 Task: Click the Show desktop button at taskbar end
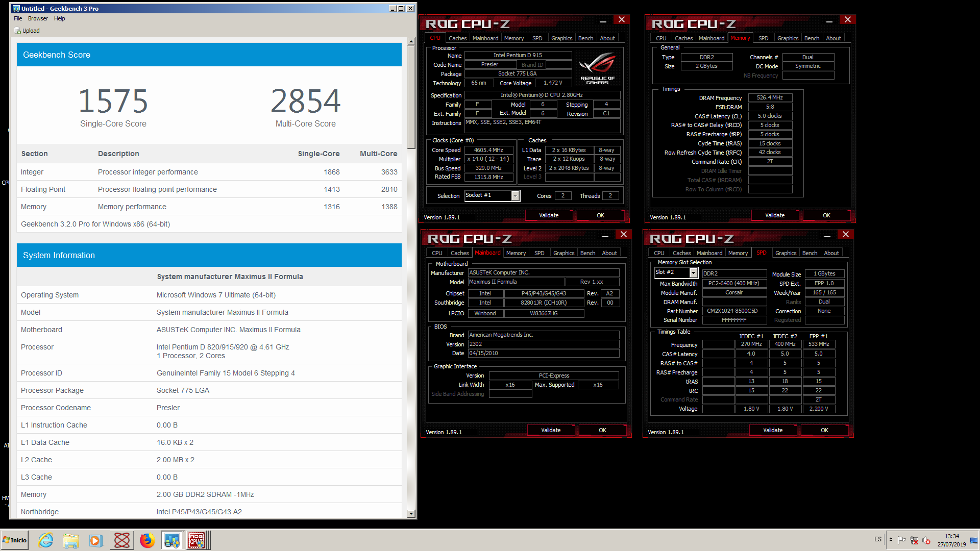[x=974, y=540]
